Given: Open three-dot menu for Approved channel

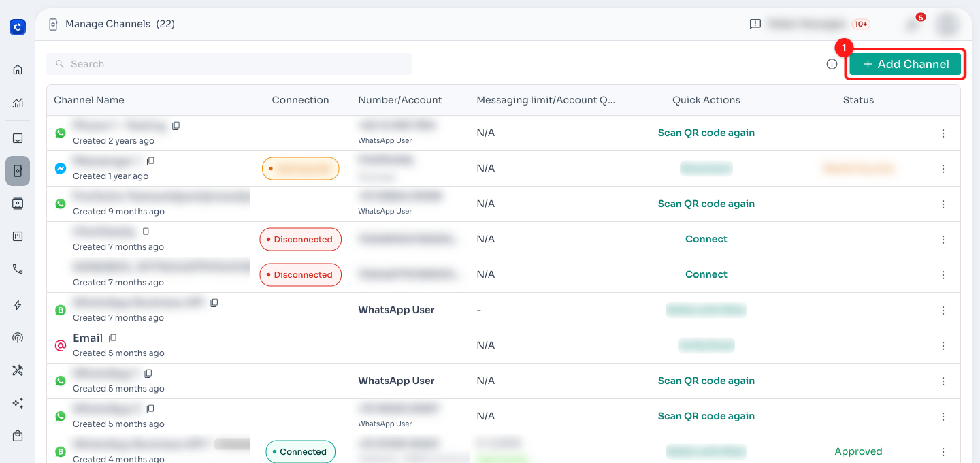Looking at the screenshot, I should (943, 452).
